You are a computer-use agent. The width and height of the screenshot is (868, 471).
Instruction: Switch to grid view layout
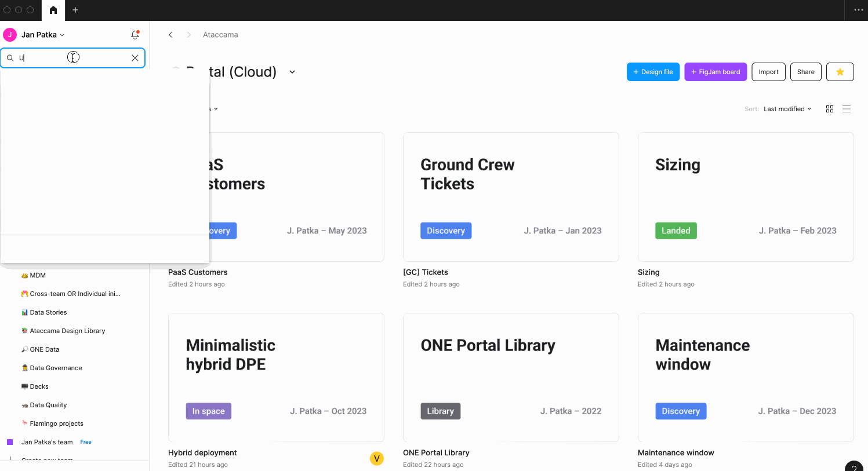830,109
